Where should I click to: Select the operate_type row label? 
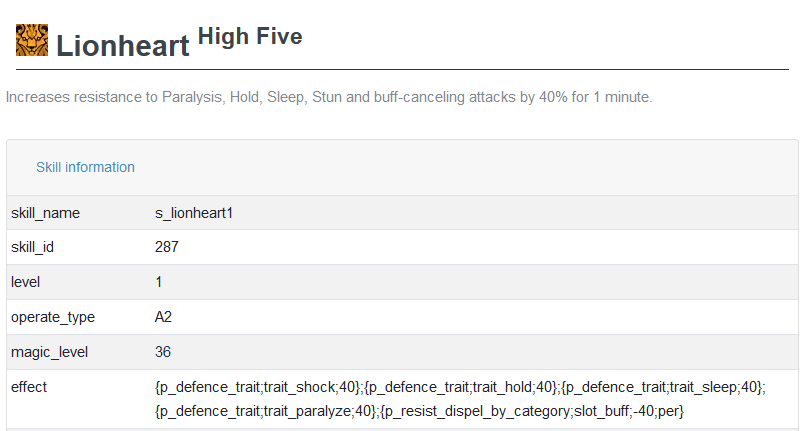pyautogui.click(x=53, y=317)
